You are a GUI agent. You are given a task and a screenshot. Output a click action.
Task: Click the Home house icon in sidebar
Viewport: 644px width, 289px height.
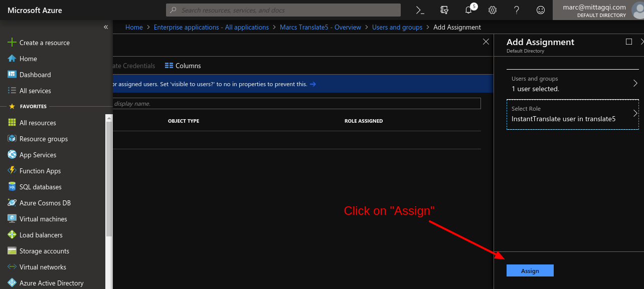tap(12, 59)
